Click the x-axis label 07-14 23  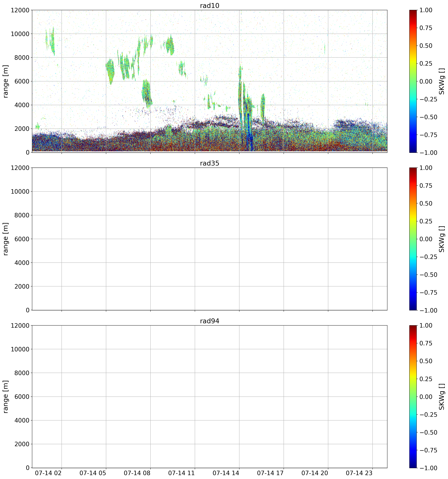(359, 473)
